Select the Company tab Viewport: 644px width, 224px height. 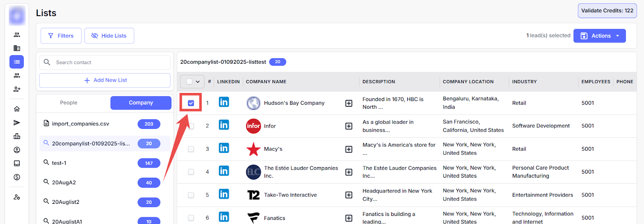[x=141, y=103]
